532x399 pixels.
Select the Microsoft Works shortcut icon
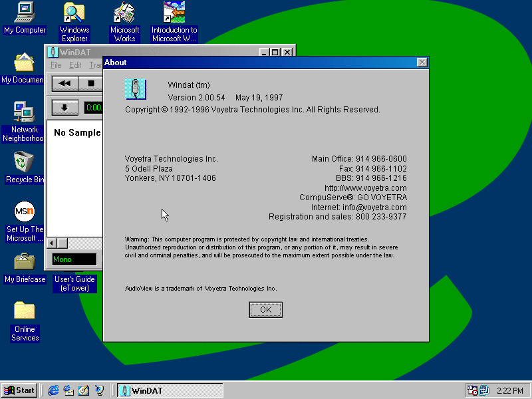click(x=124, y=12)
